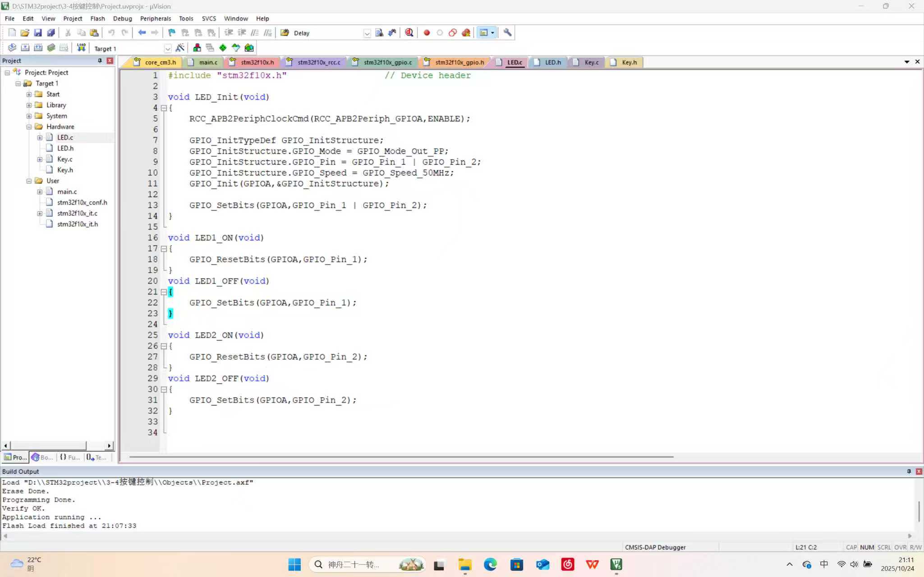Switch to the main.c editor tab
The image size is (924, 577).
pyautogui.click(x=207, y=62)
